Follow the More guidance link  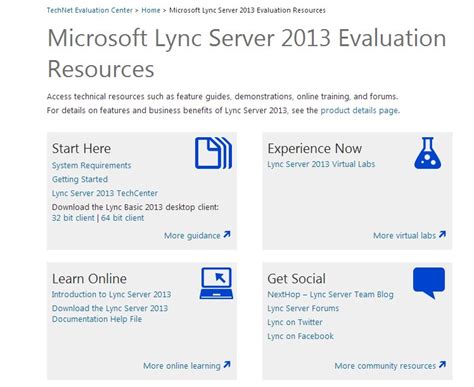(192, 236)
